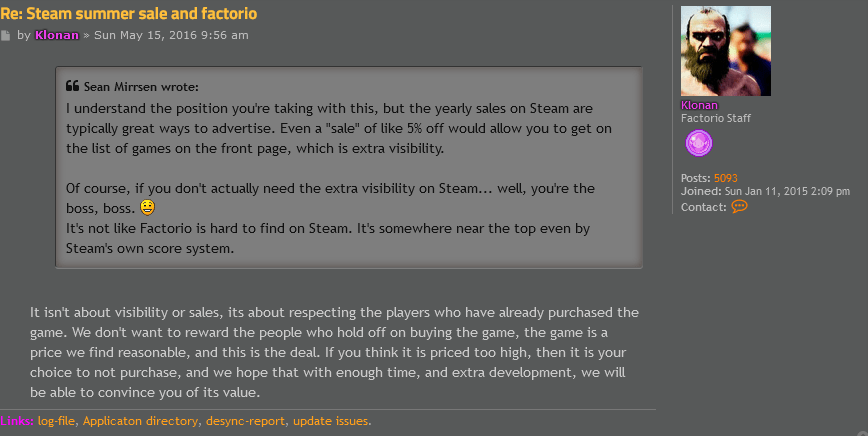The width and height of the screenshot is (868, 436).
Task: Open the log-file signature link
Action: click(x=57, y=421)
